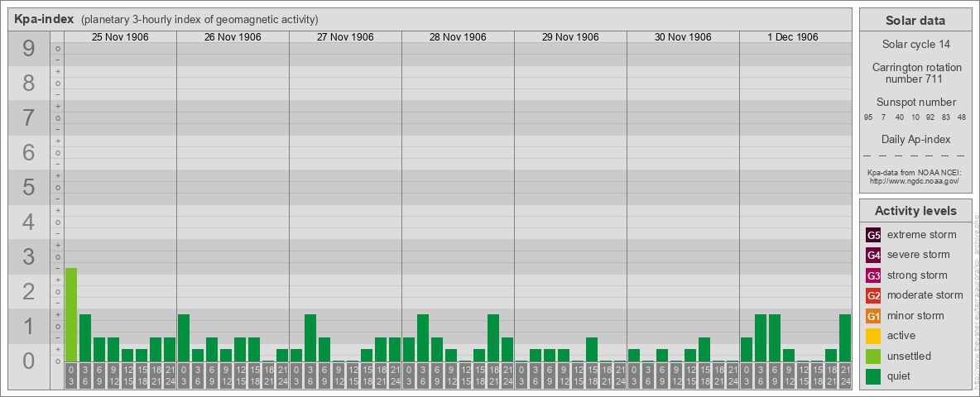Click Carrington rotation number 711 text
The width and height of the screenshot is (980, 397).
915,73
